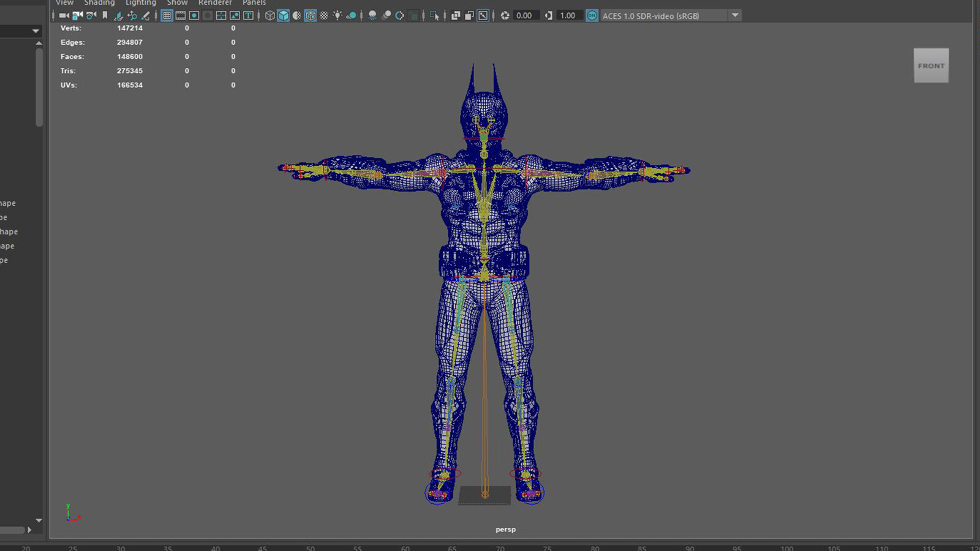
Task: Click the Edges count 294807
Action: [x=130, y=42]
